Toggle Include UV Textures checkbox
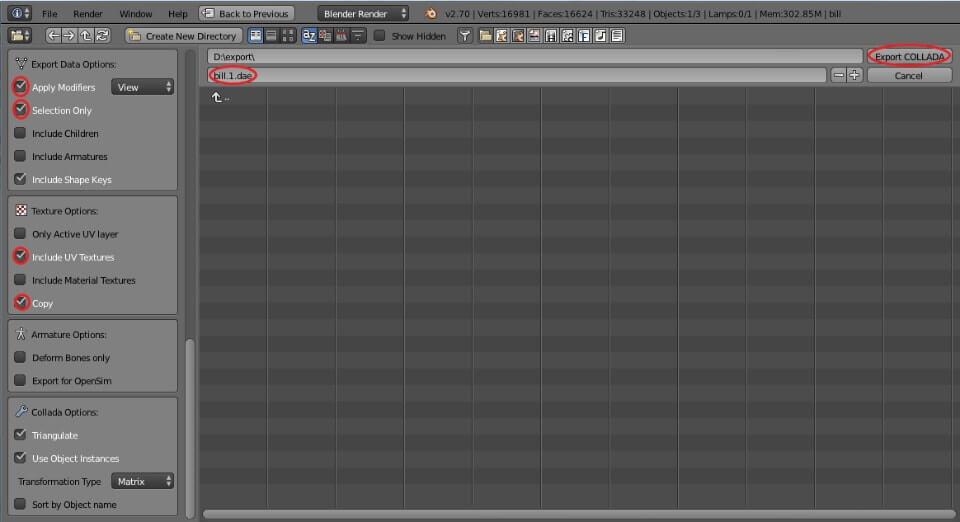 coord(20,256)
